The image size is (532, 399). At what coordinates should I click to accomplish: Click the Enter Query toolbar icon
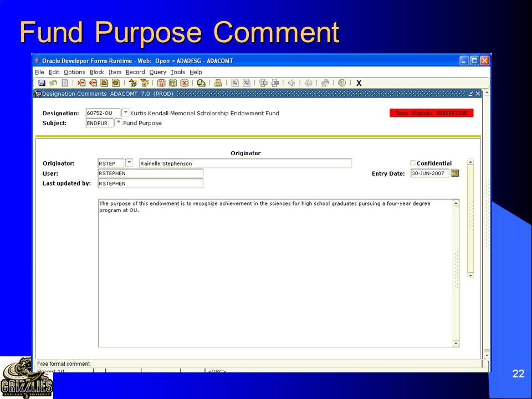tap(161, 83)
